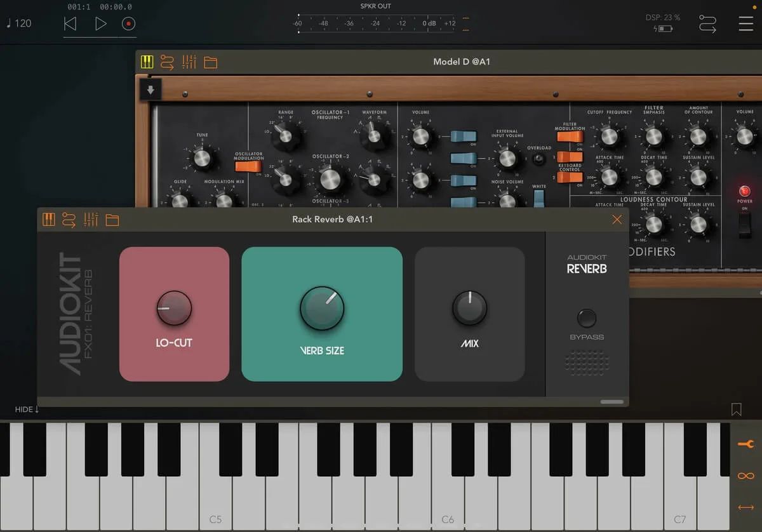The width and height of the screenshot is (762, 532).
Task: Click the VERB SIZE knob
Action: [x=322, y=308]
